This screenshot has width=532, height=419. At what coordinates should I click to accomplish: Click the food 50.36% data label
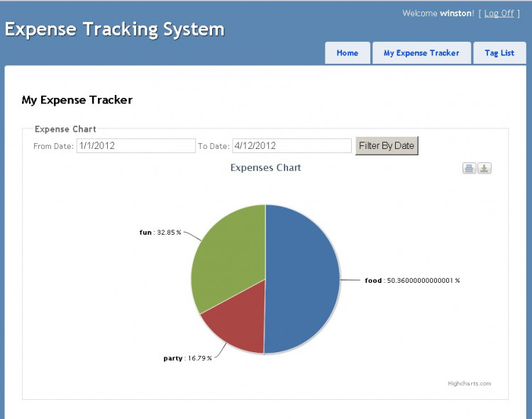(x=412, y=281)
